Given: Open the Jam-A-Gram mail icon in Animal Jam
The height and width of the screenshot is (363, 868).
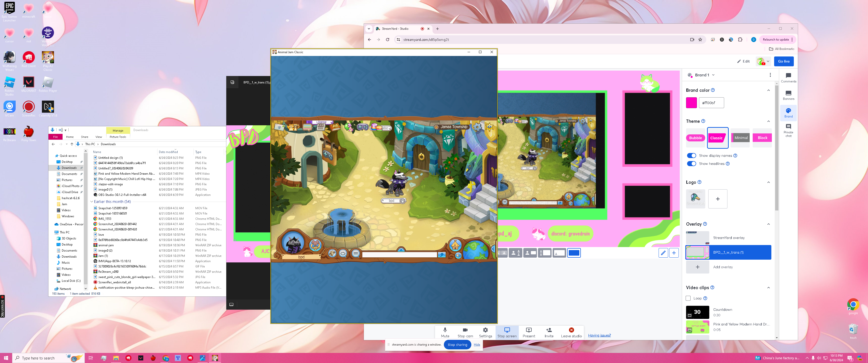Looking at the screenshot, I should tap(279, 127).
